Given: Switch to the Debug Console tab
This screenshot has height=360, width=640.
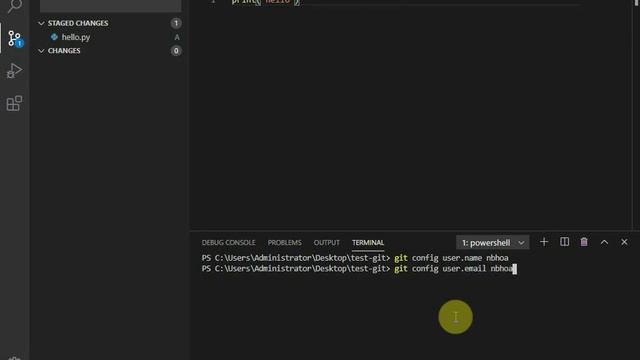Looking at the screenshot, I should click(228, 242).
